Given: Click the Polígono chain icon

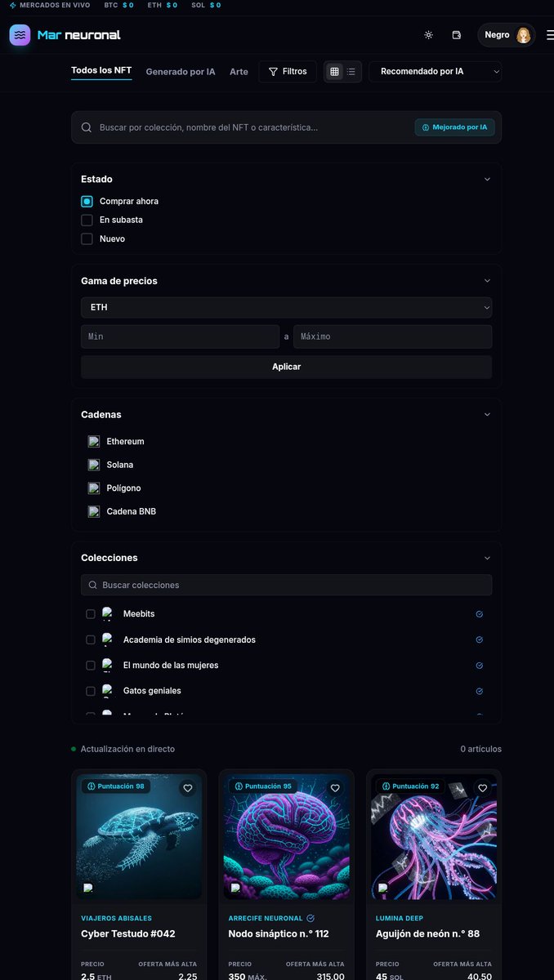Looking at the screenshot, I should (x=94, y=488).
